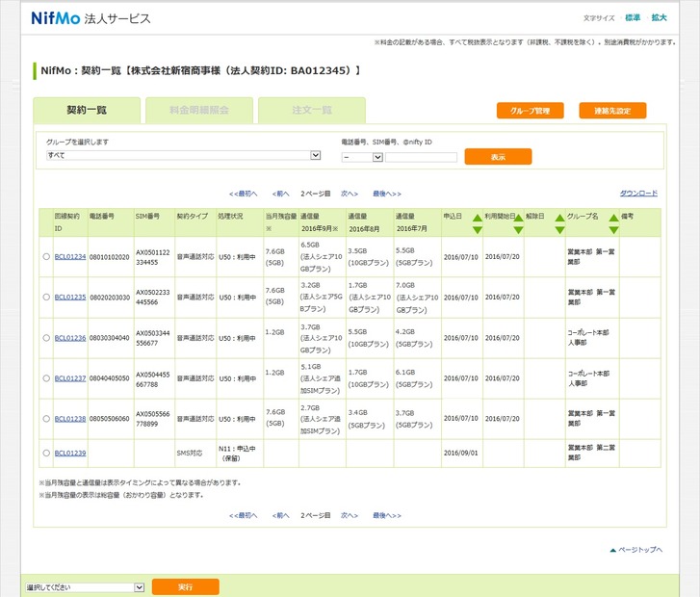Sort ascending by 利用開始日 up arrow
The image size is (700, 597).
coord(518,218)
